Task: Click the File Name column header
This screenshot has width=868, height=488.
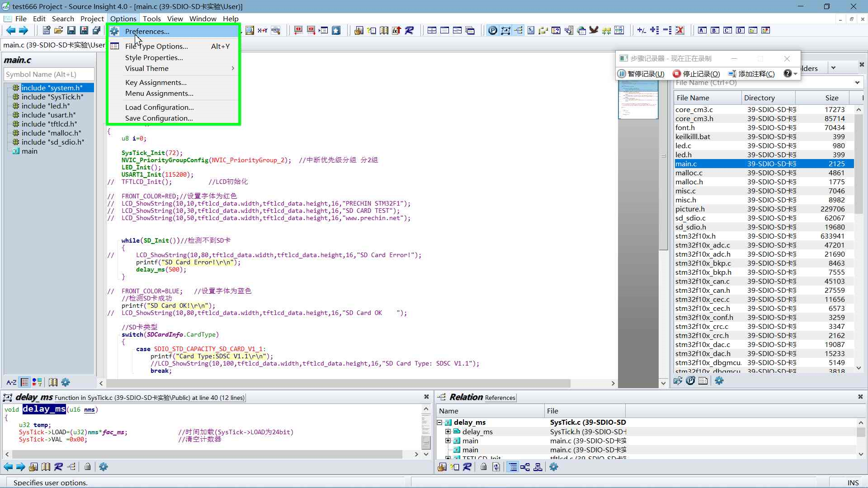Action: pyautogui.click(x=708, y=98)
